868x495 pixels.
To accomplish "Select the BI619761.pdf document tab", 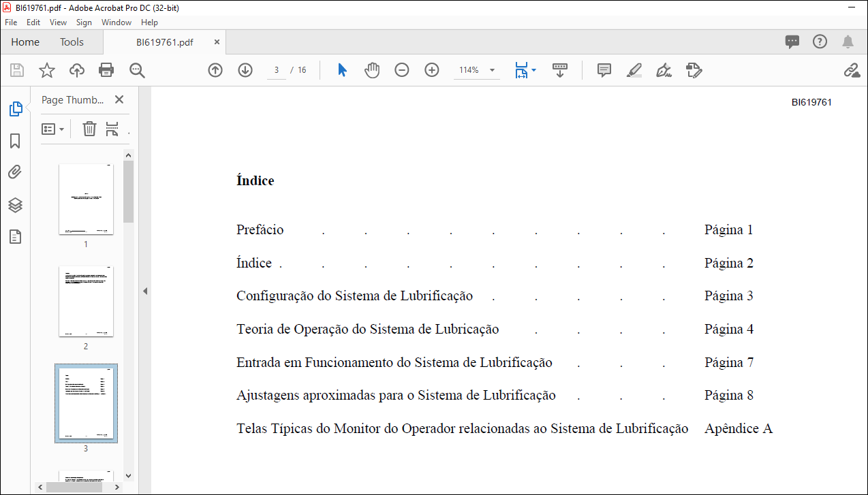I will click(164, 42).
